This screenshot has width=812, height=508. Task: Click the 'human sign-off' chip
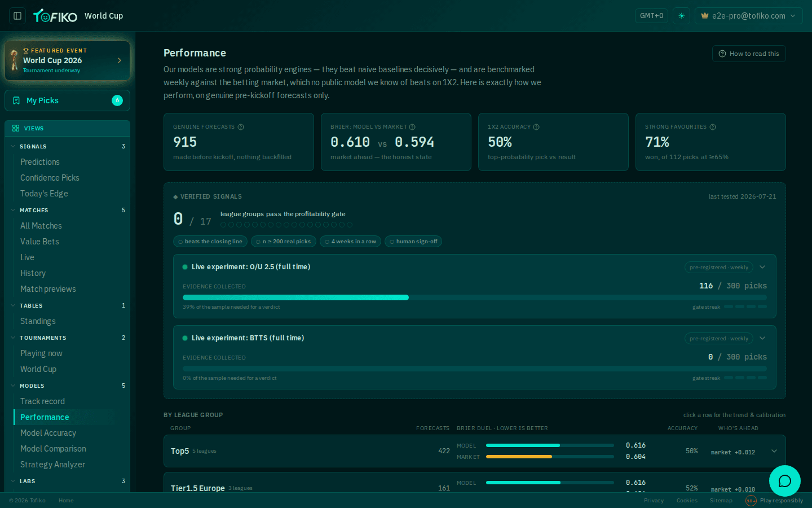[413, 242]
